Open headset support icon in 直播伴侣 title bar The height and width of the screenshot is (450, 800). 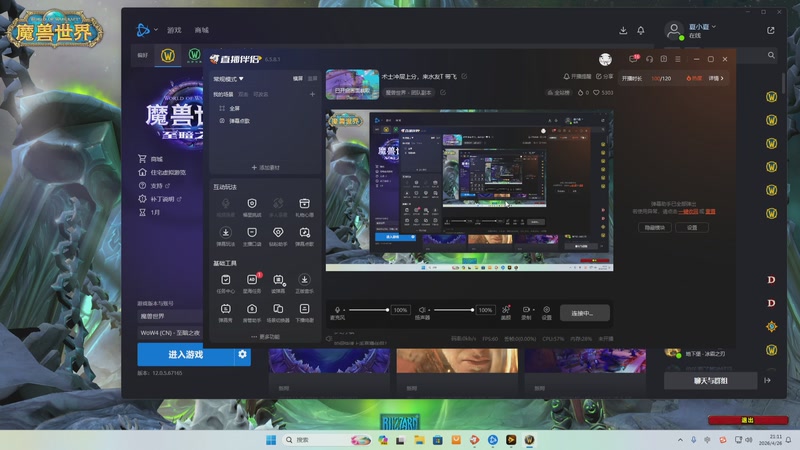coord(649,59)
